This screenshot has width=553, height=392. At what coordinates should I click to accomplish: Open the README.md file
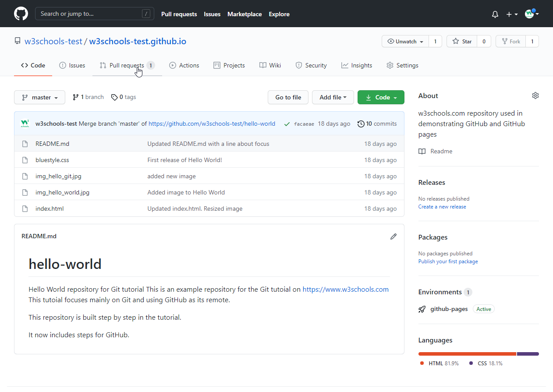[x=52, y=144]
